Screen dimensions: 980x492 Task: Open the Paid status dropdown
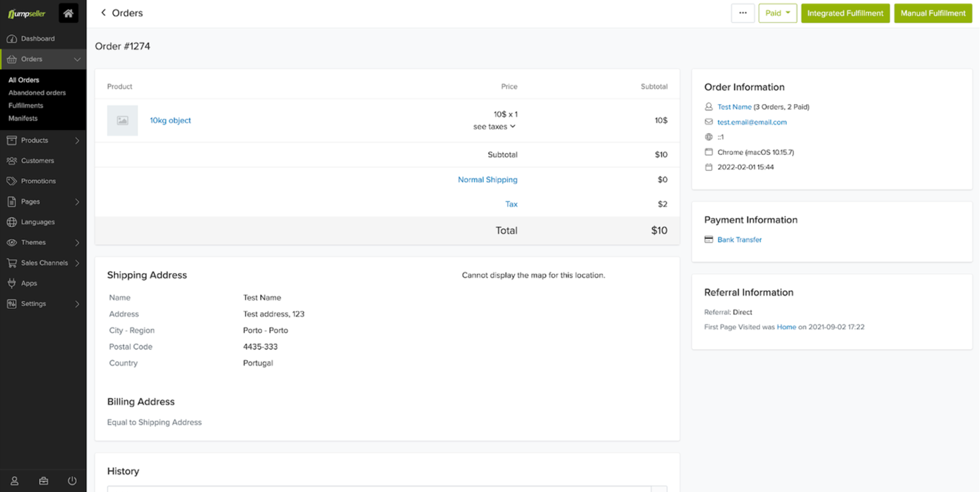pyautogui.click(x=777, y=13)
